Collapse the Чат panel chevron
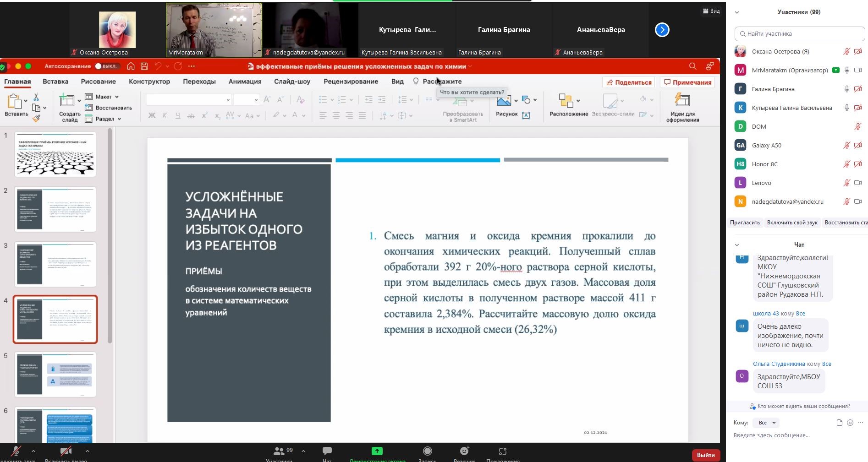 point(737,245)
